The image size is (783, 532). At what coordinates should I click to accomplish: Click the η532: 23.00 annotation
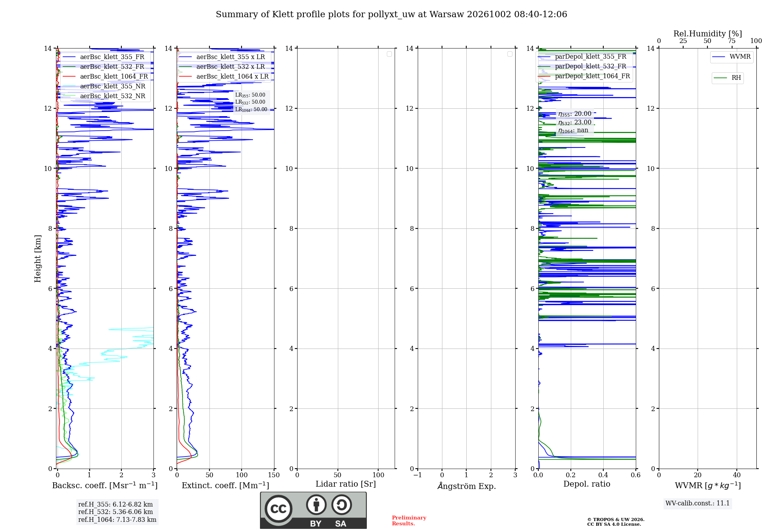[575, 122]
